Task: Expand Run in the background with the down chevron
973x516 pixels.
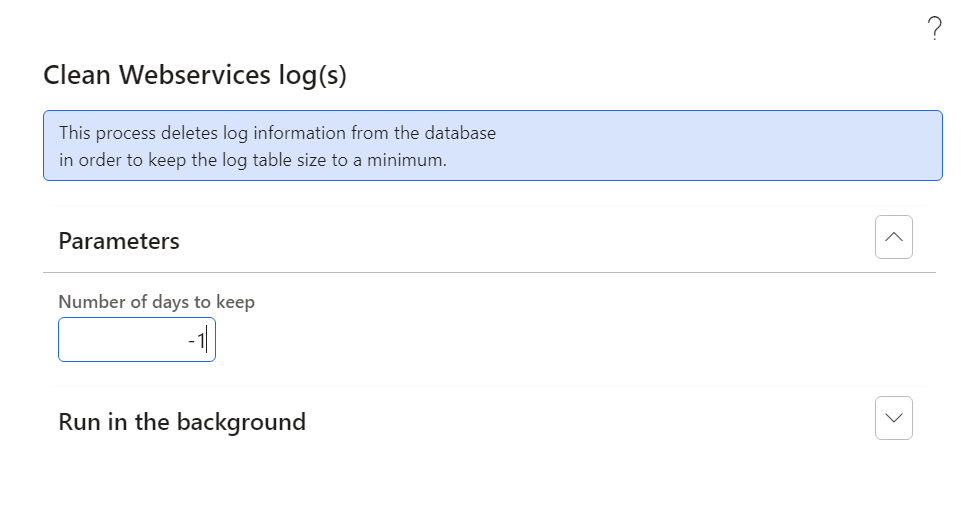Action: coord(894,418)
